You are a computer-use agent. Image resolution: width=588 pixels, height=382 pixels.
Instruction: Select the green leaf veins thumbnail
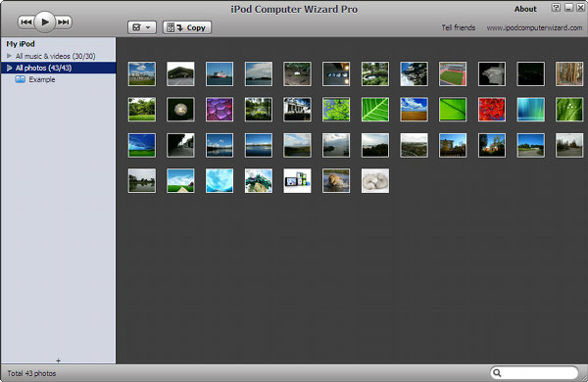375,110
